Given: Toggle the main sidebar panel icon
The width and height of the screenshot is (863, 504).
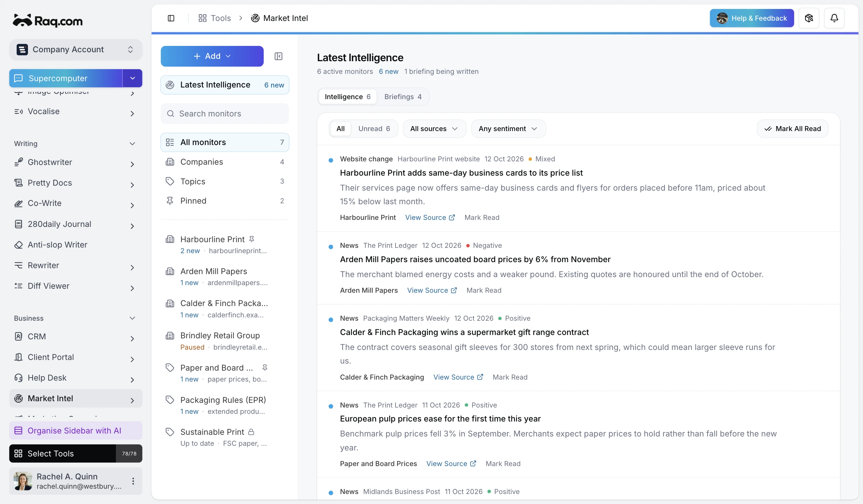Looking at the screenshot, I should click(171, 18).
